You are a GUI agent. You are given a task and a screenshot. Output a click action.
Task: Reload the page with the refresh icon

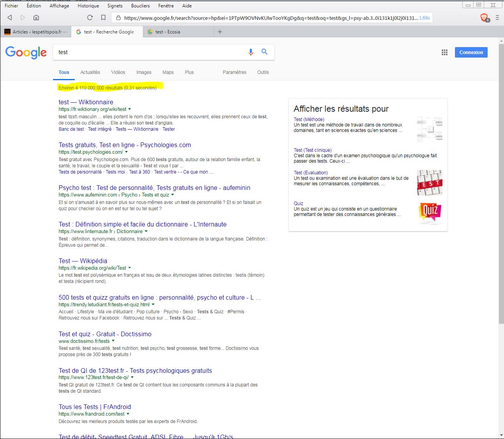(90, 18)
